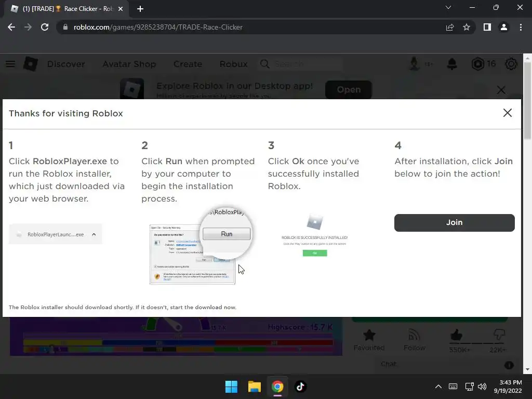The width and height of the screenshot is (532, 399).
Task: Click the Join button
Action: pyautogui.click(x=454, y=222)
